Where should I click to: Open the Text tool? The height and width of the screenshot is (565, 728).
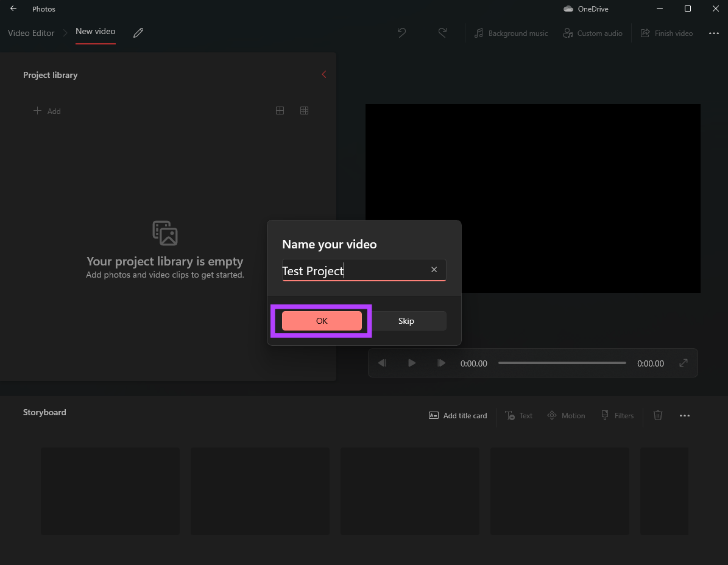pos(518,415)
